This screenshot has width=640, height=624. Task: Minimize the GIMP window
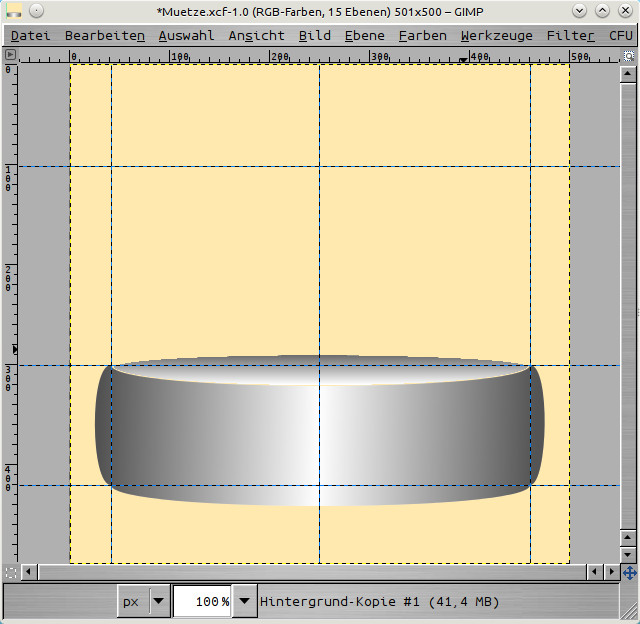pyautogui.click(x=580, y=11)
